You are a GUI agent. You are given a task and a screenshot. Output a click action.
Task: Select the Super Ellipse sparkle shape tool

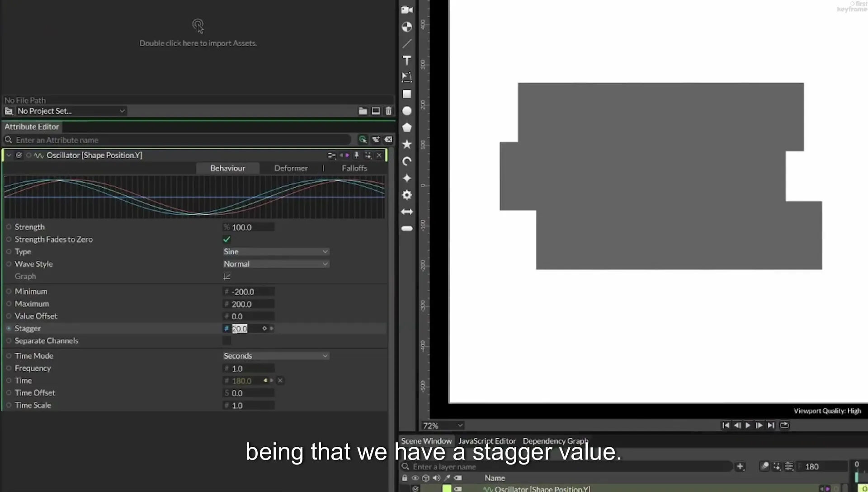pos(407,178)
